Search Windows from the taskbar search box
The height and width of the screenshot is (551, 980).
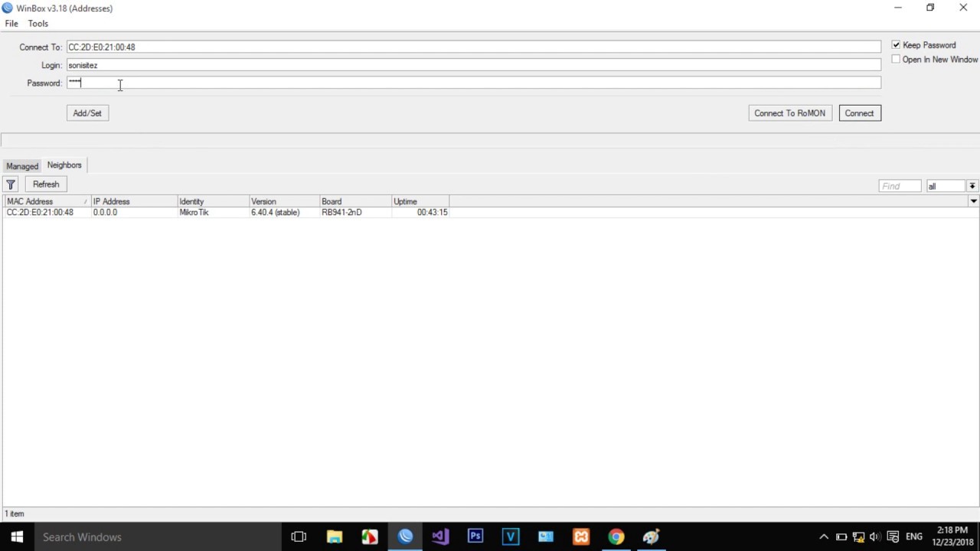click(157, 536)
